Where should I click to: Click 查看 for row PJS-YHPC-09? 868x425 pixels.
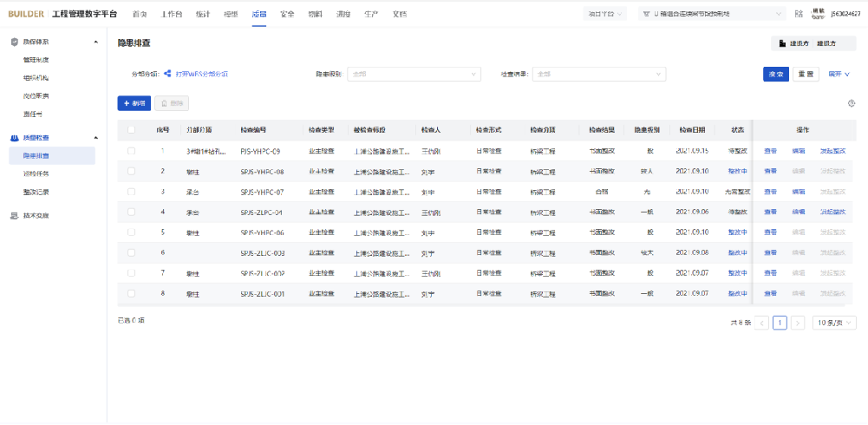click(770, 151)
